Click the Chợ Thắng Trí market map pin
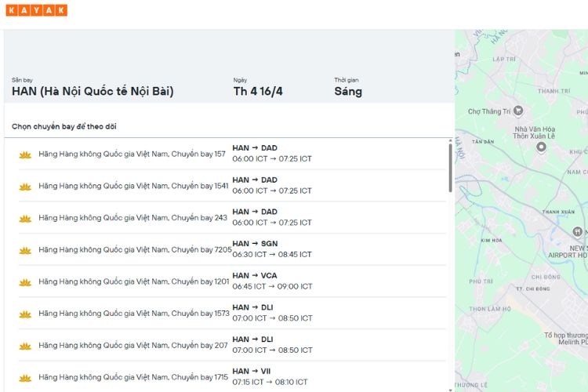This screenshot has height=392, width=588. [518, 111]
